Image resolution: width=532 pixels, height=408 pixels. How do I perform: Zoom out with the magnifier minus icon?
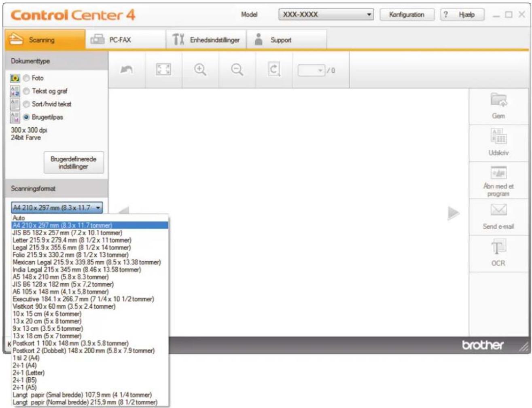tap(237, 70)
